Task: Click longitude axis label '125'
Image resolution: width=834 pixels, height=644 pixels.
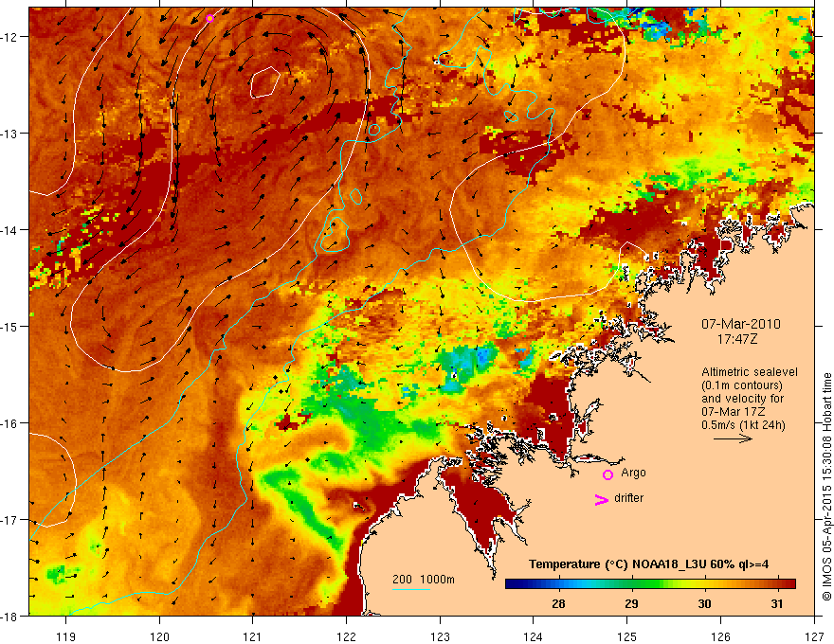Action: click(626, 636)
